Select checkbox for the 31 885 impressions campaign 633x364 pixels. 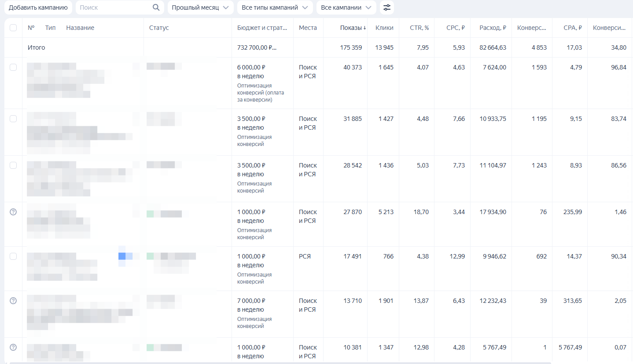click(x=13, y=119)
